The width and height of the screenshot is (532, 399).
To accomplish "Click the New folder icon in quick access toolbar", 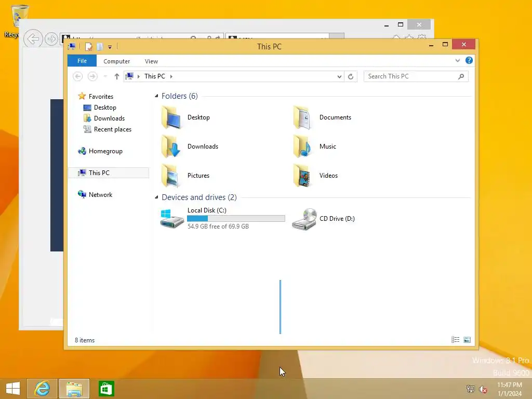I will (100, 47).
